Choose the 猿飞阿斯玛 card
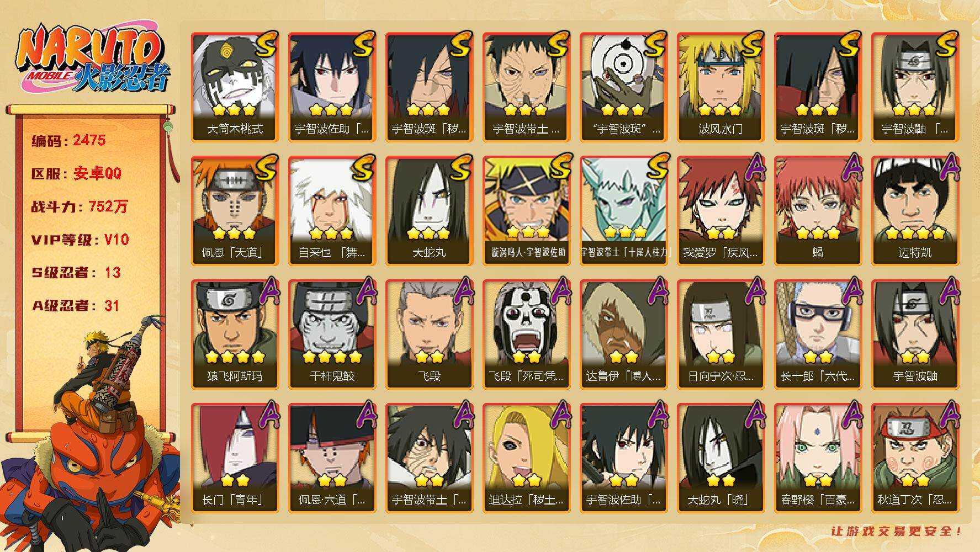980x552 pixels. tap(235, 335)
